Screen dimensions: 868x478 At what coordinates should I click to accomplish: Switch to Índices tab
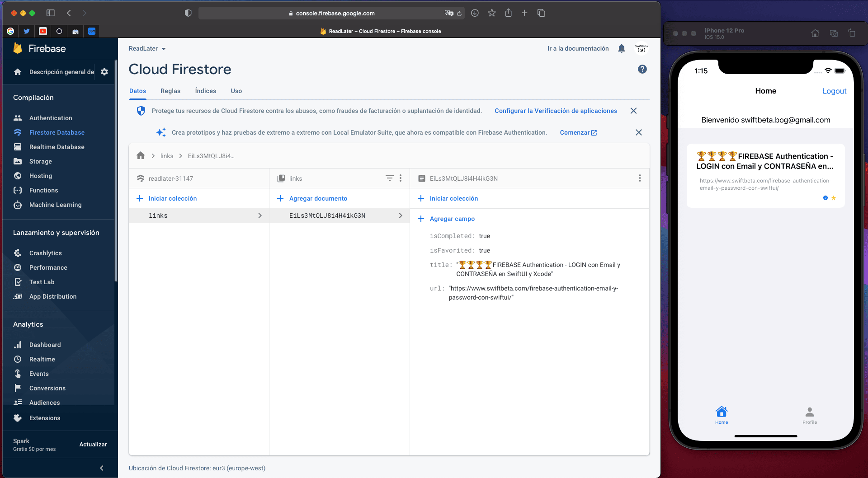pos(206,91)
